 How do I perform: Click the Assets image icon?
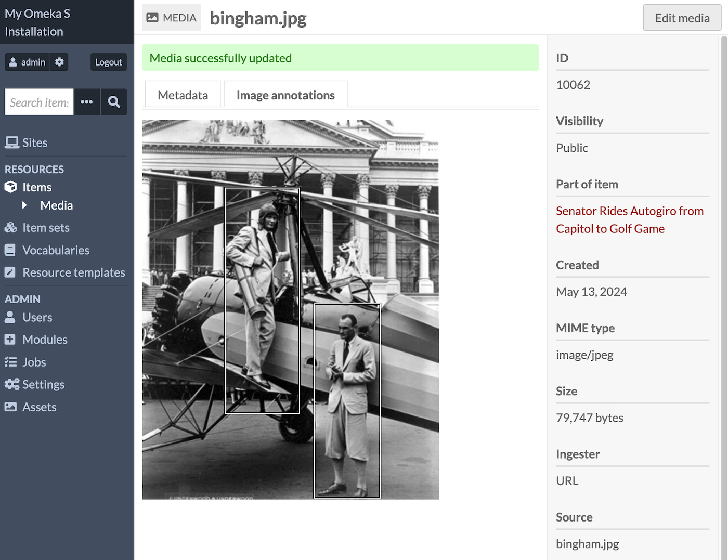click(10, 407)
